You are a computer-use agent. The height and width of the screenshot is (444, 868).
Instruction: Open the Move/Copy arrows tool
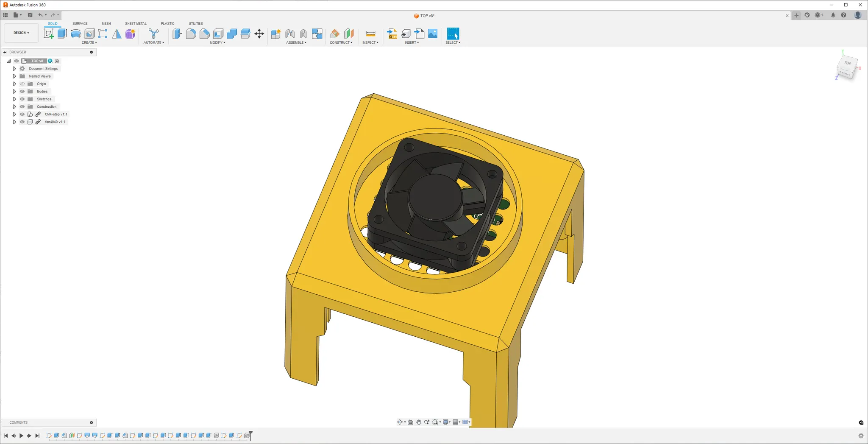[x=259, y=34]
